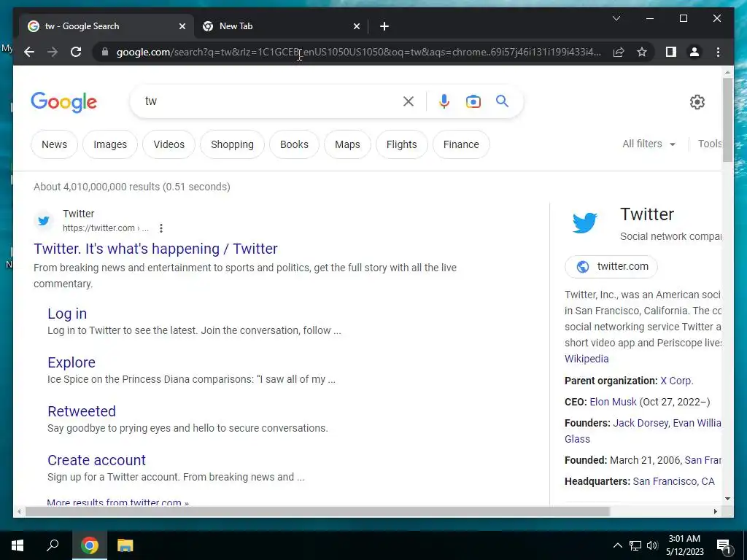Image resolution: width=747 pixels, height=560 pixels.
Task: Reload the page with the refresh icon
Action: 76,52
